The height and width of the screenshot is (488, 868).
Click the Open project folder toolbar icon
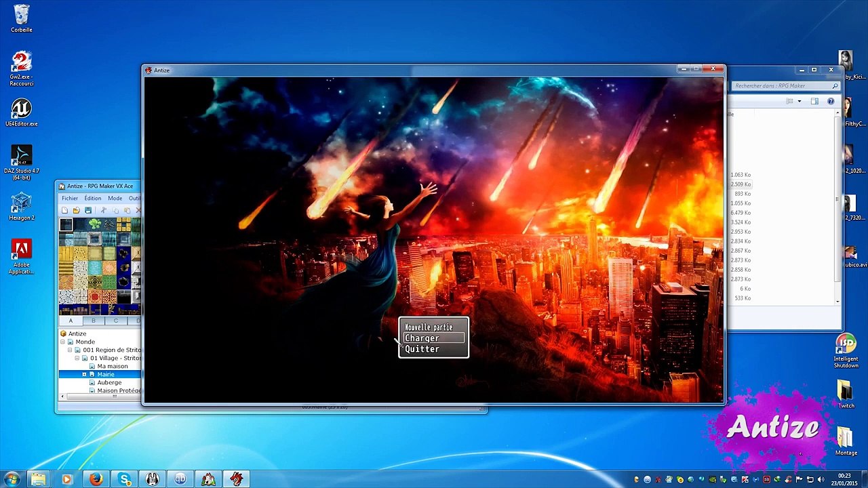(76, 211)
